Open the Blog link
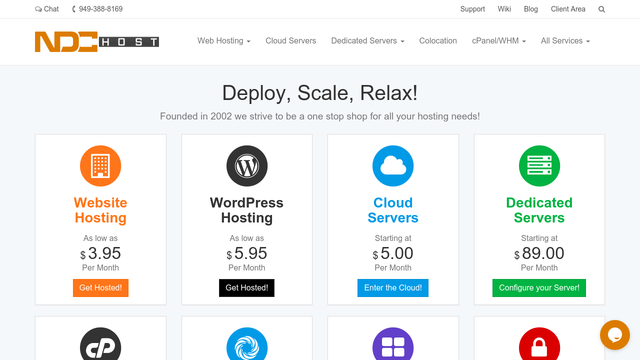The height and width of the screenshot is (360, 640). pyautogui.click(x=531, y=9)
